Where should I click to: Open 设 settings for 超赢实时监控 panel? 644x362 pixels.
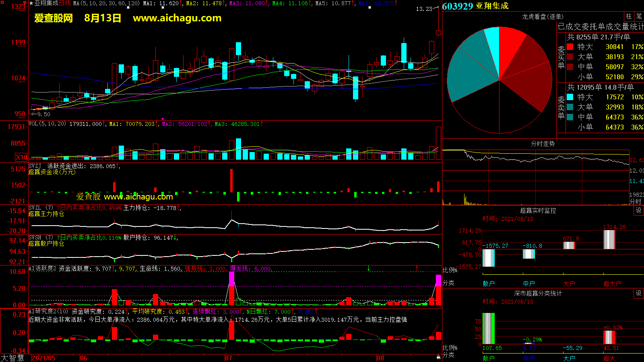[639, 210]
